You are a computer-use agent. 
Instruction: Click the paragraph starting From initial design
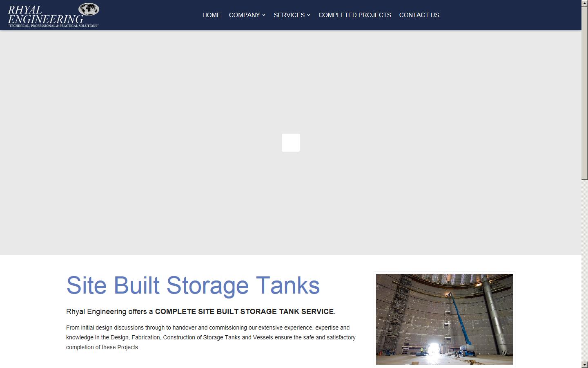tap(210, 337)
